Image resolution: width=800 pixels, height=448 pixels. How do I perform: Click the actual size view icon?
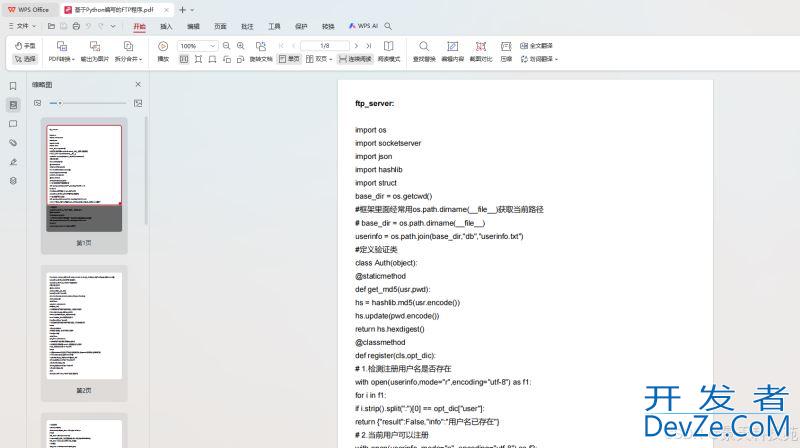pos(184,59)
